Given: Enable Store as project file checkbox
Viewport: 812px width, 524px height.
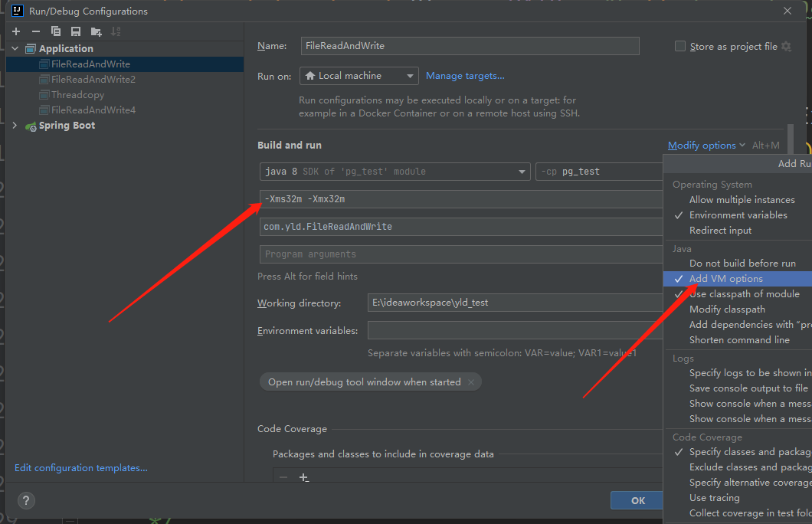Looking at the screenshot, I should [680, 46].
